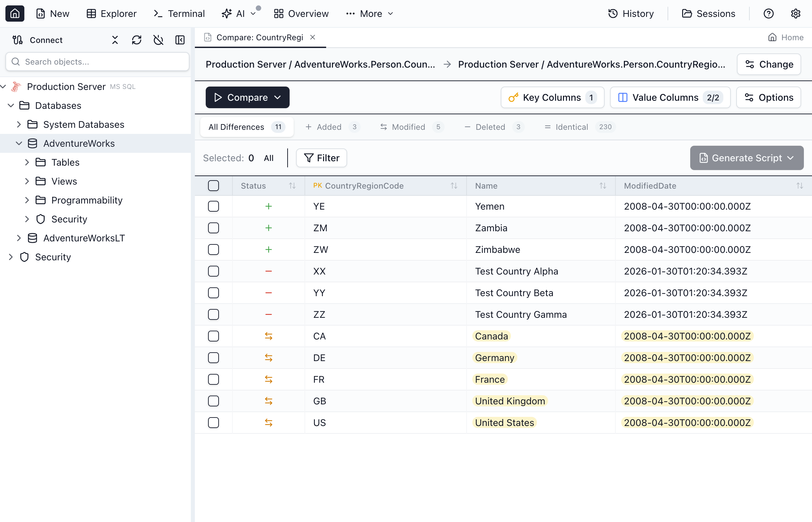Open Sessions manager
Viewport: 812px width, 522px height.
coord(708,14)
